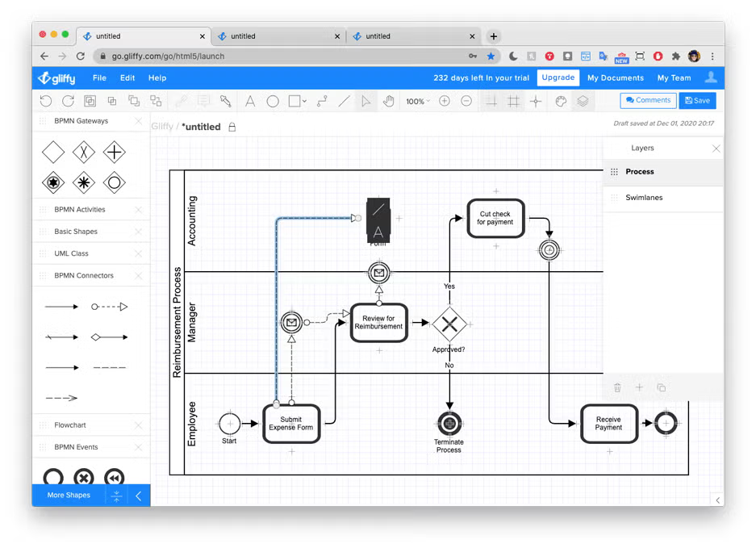756x548 pixels.
Task: Open a new browser tab
Action: [493, 36]
